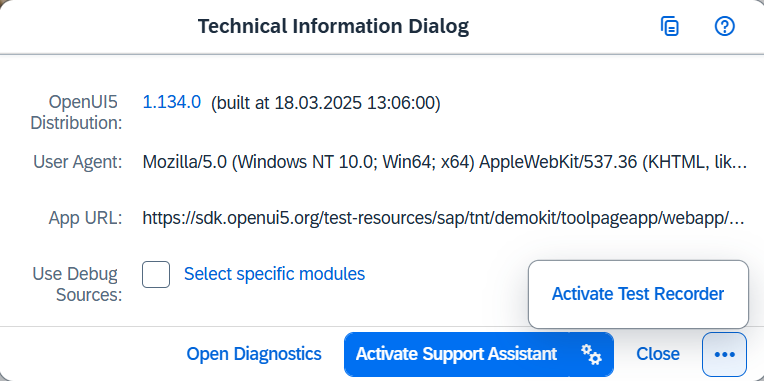
Task: Click the Open Diagnostics button
Action: pos(254,354)
